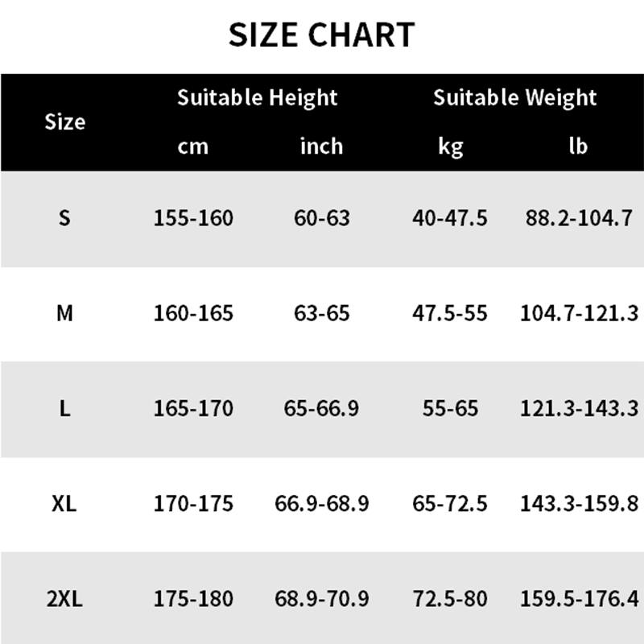Choose the 2XL size row label

pyautogui.click(x=64, y=599)
